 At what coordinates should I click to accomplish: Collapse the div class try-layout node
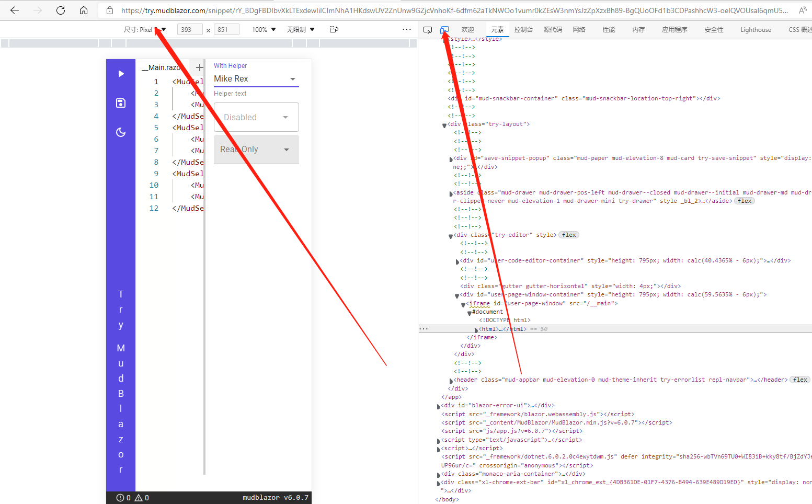point(444,125)
